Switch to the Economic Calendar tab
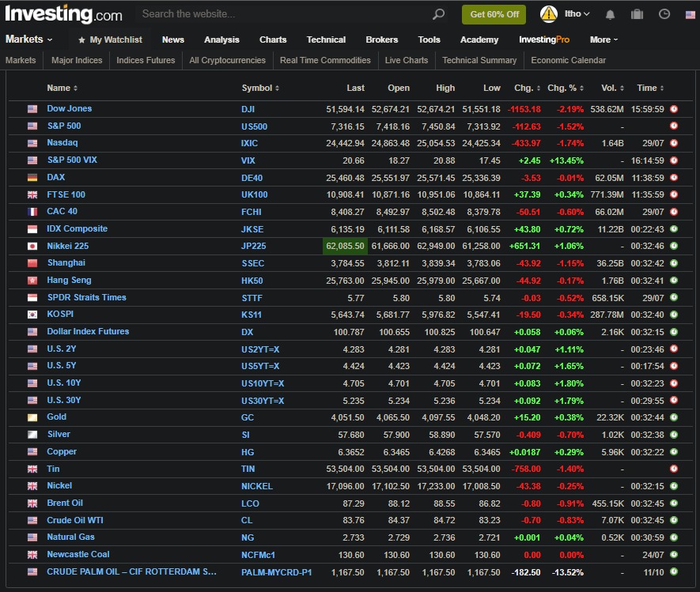The image size is (700, 592). [568, 60]
